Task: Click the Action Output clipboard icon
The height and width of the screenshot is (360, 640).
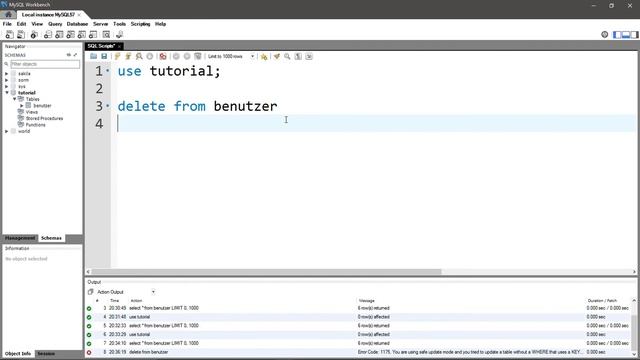Action: coord(91,292)
